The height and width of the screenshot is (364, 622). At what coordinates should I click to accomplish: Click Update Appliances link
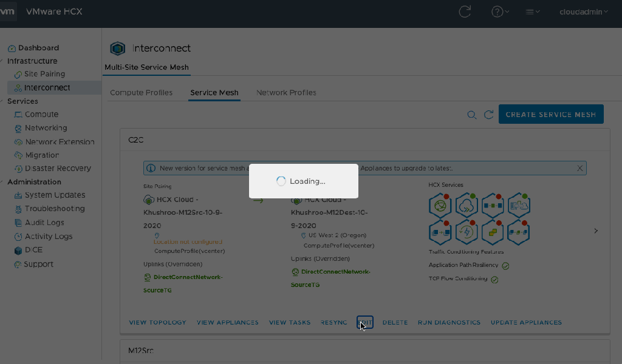coord(526,323)
